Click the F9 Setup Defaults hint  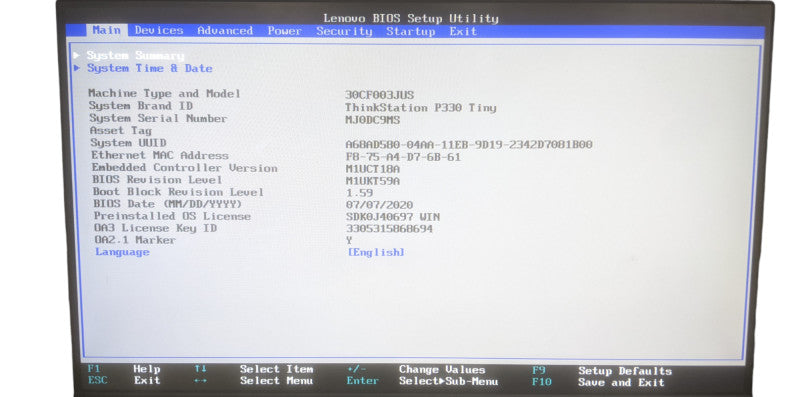(602, 370)
